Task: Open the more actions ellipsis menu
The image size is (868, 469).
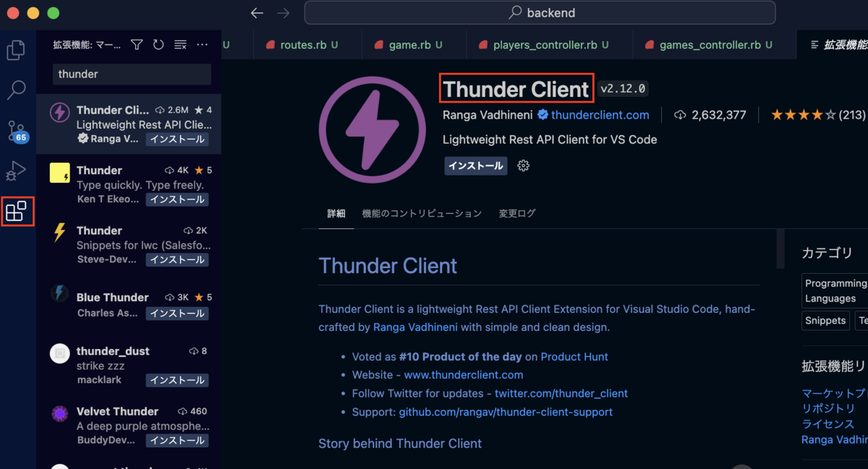Action: click(x=202, y=44)
